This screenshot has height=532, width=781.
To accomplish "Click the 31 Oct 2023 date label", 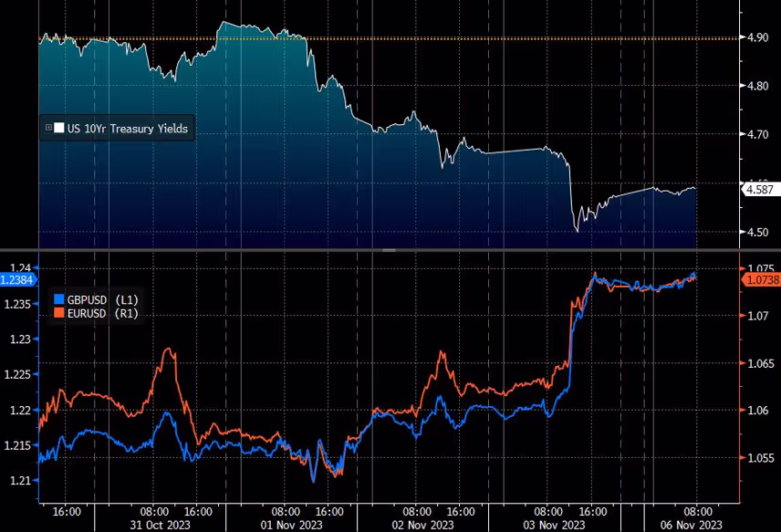I will [160, 525].
